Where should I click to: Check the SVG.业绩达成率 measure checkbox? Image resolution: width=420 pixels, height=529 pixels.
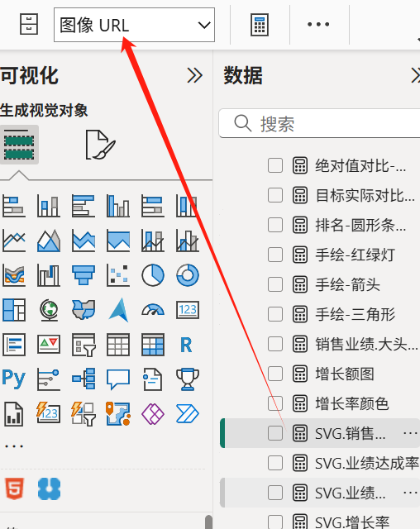(275, 463)
